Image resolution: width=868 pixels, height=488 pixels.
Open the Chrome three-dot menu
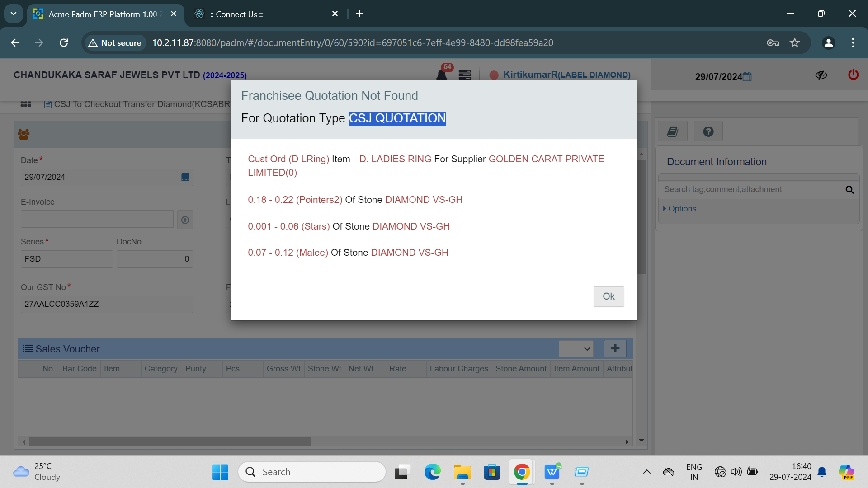[853, 43]
